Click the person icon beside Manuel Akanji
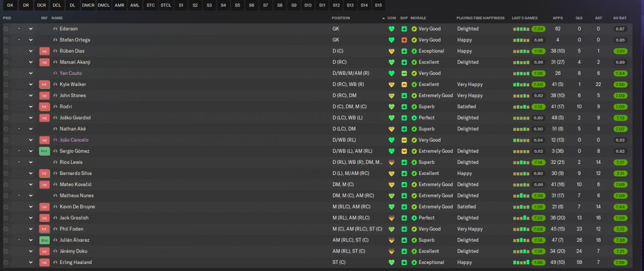Screen dimensions: 644x271 click(x=55, y=62)
